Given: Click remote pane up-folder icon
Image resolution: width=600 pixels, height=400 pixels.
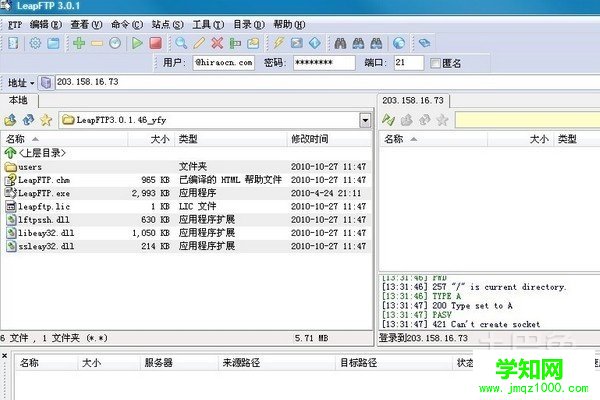Looking at the screenshot, I should pos(406,120).
